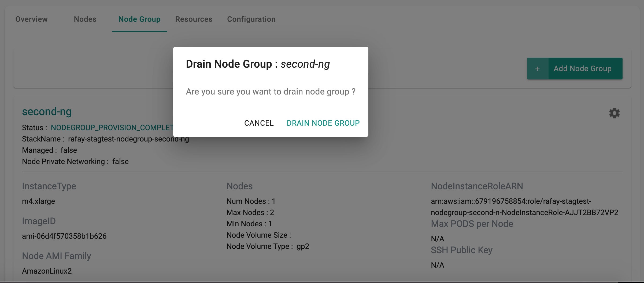Viewport: 644px width, 283px height.
Task: Open the second-ng gear settings icon
Action: [x=614, y=113]
